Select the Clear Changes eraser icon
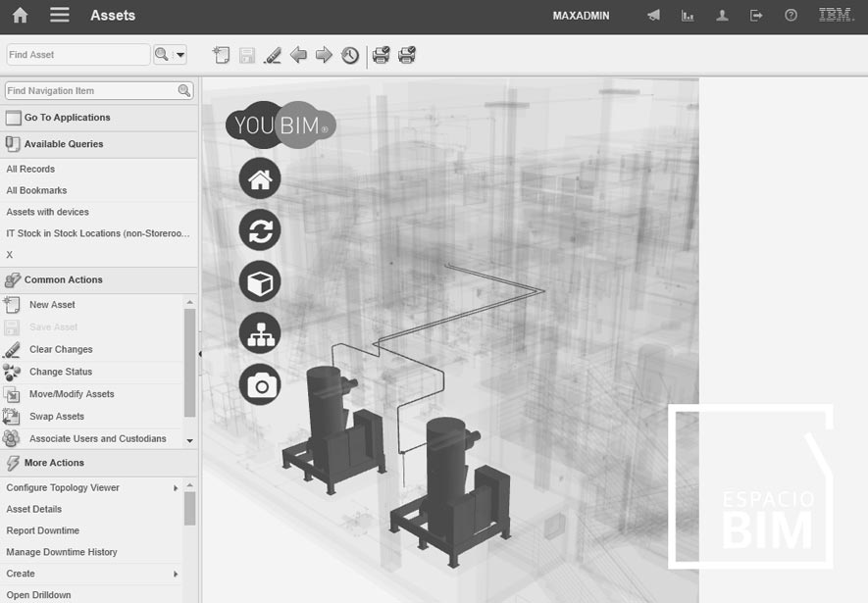 click(273, 55)
